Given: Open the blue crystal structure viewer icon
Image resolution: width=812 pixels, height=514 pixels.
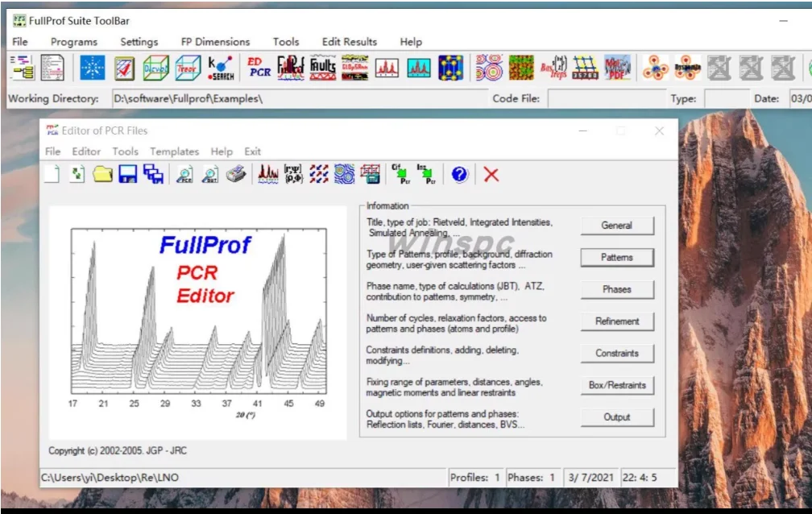Looking at the screenshot, I should [450, 68].
